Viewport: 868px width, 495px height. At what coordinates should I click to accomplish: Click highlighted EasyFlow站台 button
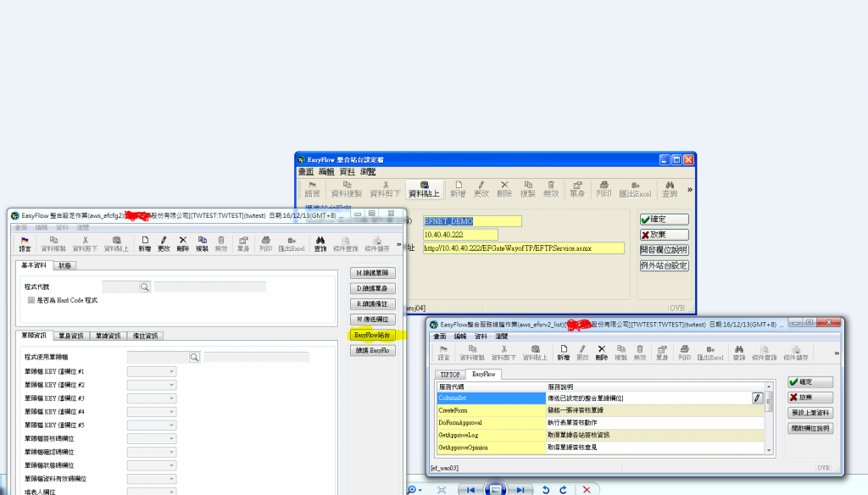click(x=373, y=335)
